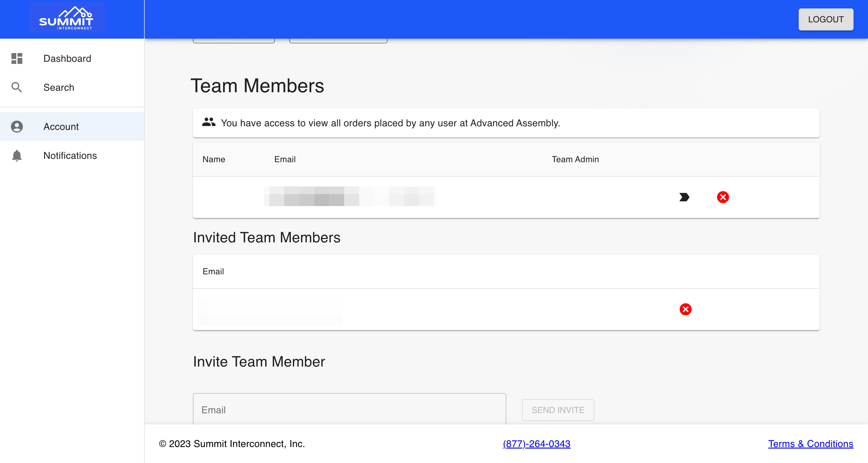Click the arrow icon in team member row

[684, 197]
